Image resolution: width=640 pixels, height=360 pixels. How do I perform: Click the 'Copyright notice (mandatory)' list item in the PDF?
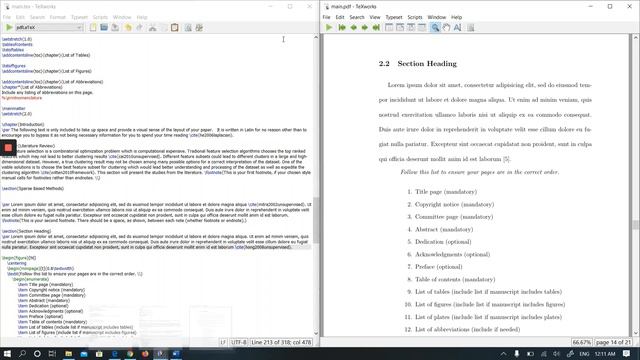(x=454, y=204)
